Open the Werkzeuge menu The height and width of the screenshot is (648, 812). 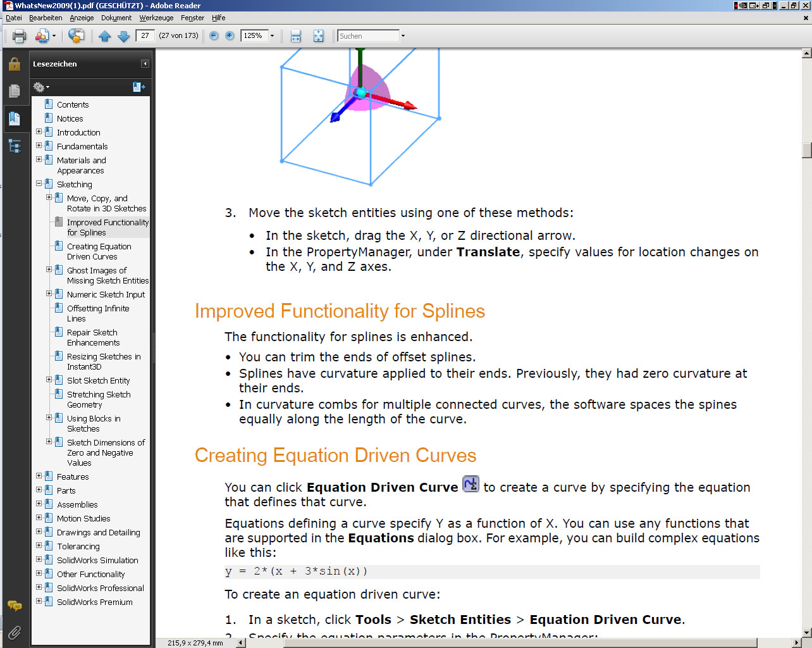(x=156, y=18)
